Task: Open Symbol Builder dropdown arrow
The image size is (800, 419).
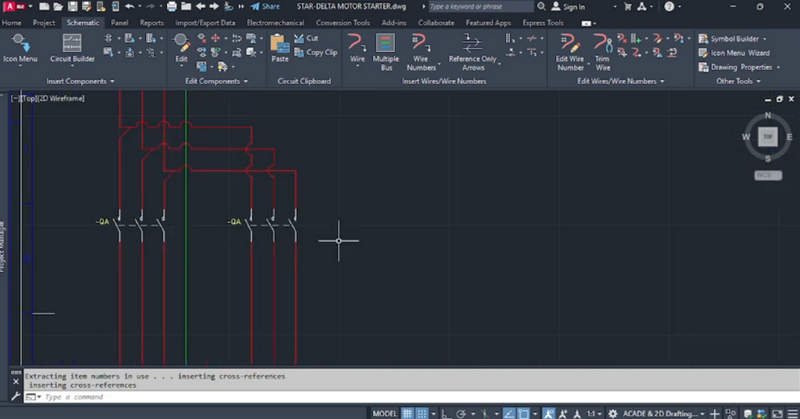Action: (764, 39)
